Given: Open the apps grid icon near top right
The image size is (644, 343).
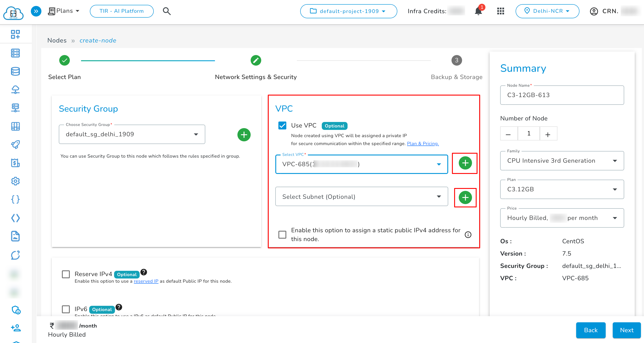Looking at the screenshot, I should (500, 11).
